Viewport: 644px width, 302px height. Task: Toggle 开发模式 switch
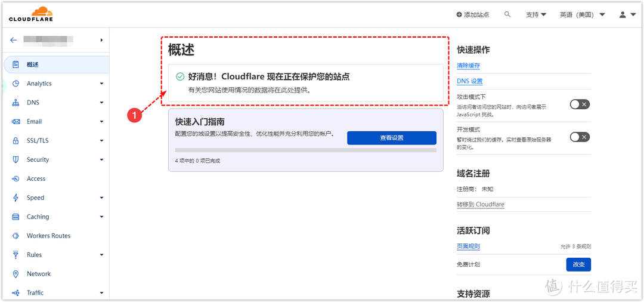[x=580, y=137]
